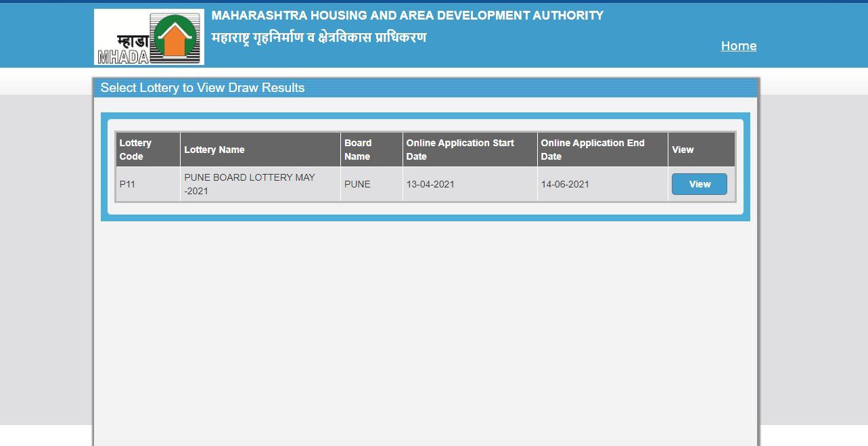Click the PUNE BOARD LOTTERY MAY-2021 name

249,183
